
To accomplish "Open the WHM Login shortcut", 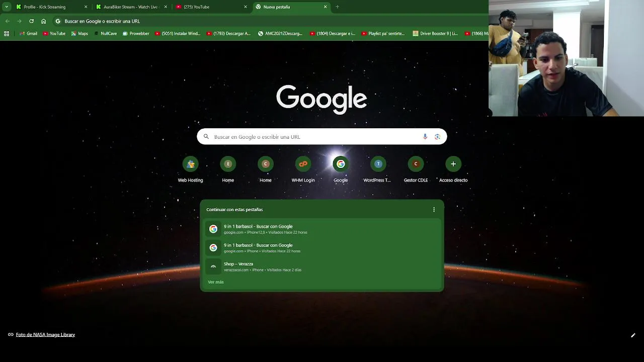I will click(303, 169).
